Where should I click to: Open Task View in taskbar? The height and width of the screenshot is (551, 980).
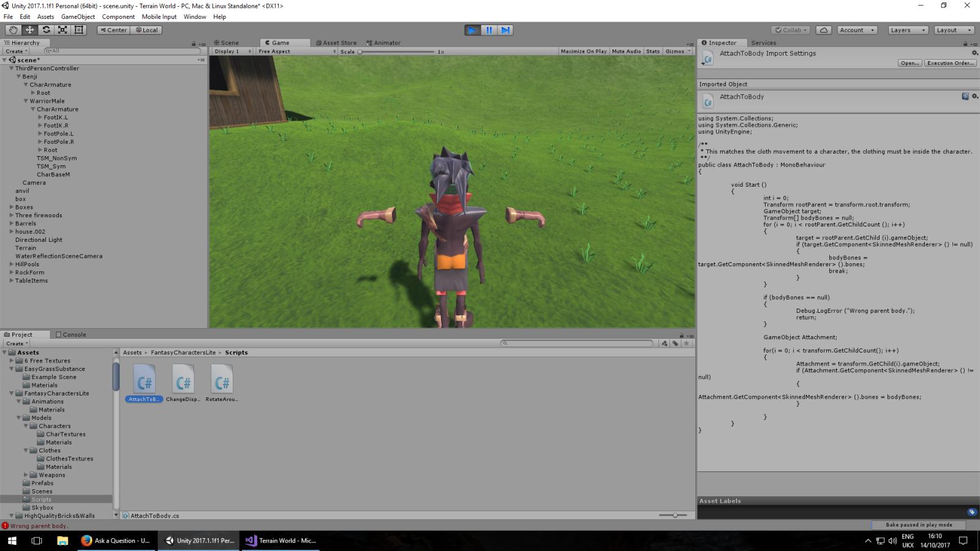pyautogui.click(x=37, y=541)
